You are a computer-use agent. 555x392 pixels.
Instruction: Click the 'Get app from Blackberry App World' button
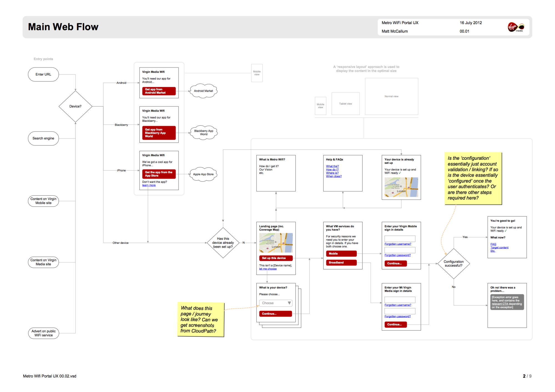159,133
